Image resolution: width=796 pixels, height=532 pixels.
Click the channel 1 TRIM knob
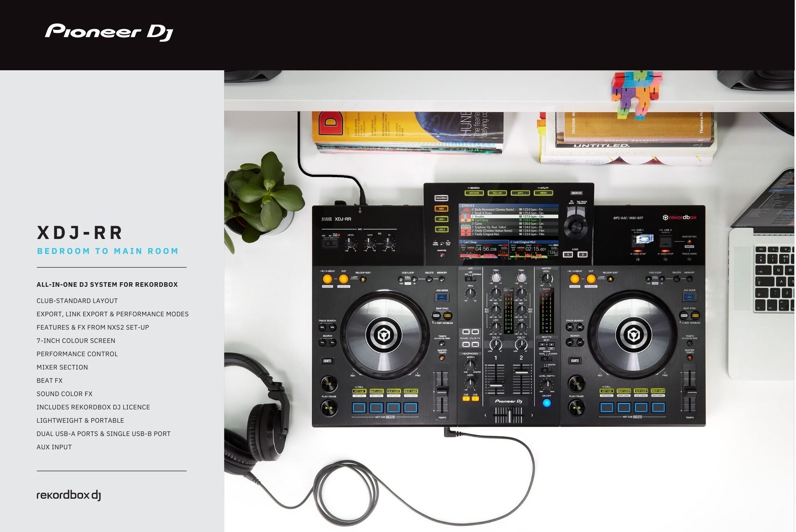coord(496,278)
